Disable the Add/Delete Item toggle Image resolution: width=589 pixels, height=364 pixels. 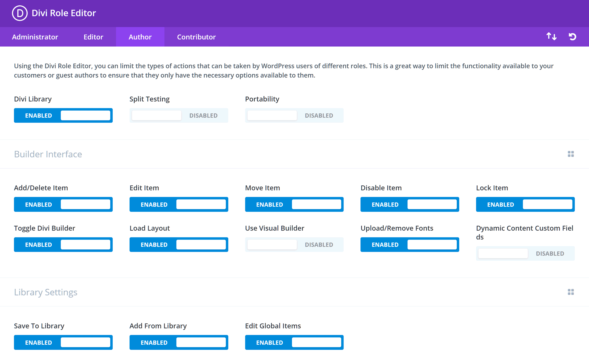(x=63, y=204)
